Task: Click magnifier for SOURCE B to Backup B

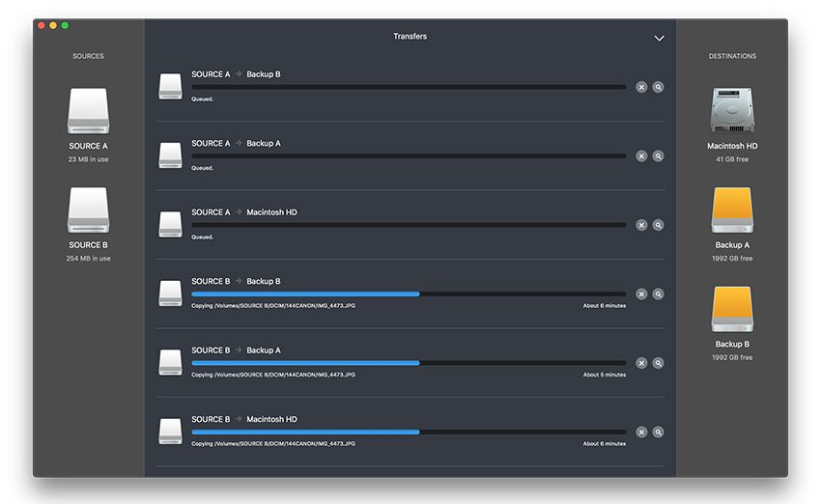Action: (x=658, y=294)
